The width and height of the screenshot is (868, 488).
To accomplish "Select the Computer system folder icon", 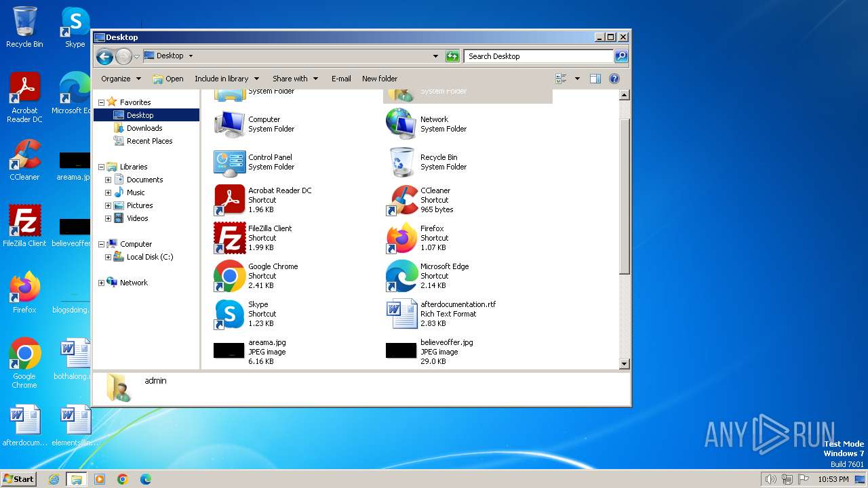I will pos(229,124).
